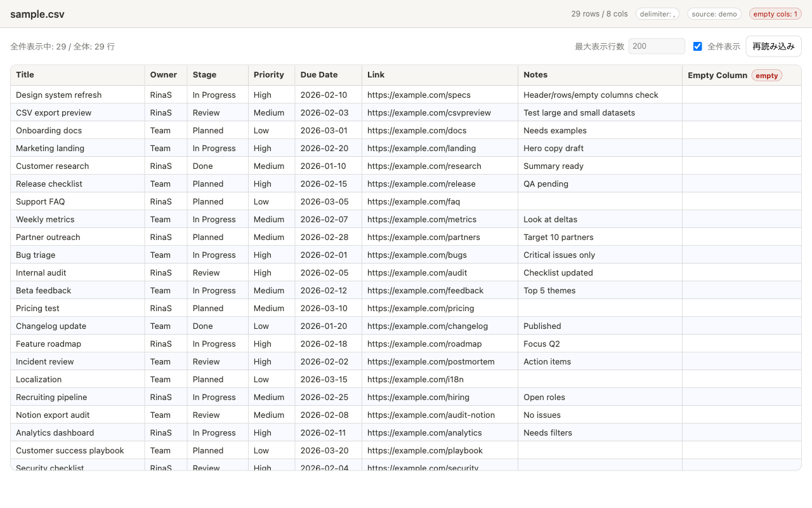Select the 'Design system refresh' title cell

(58, 95)
